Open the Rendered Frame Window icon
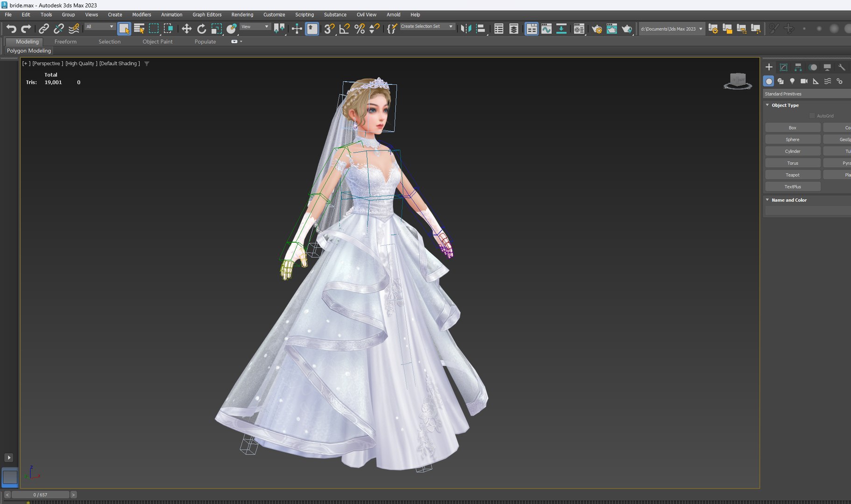The height and width of the screenshot is (504, 851). click(612, 29)
